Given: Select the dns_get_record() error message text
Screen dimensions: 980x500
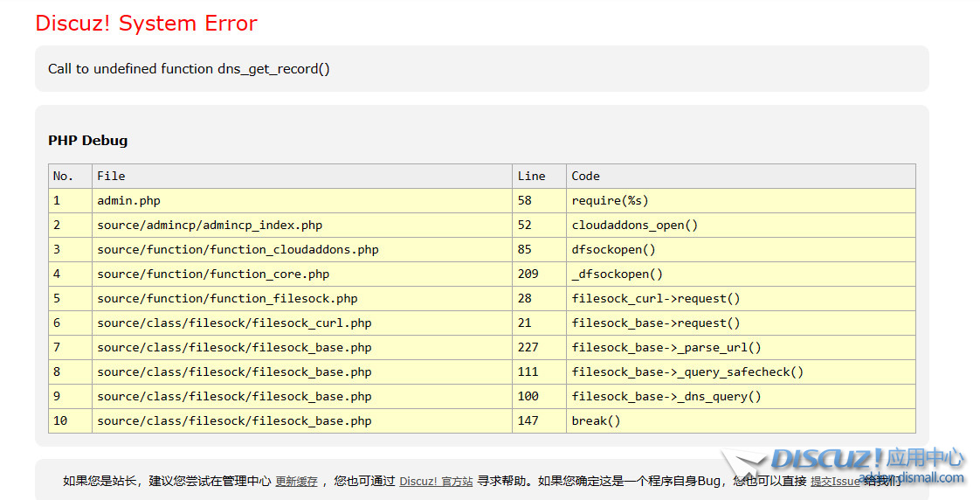Looking at the screenshot, I should 189,69.
